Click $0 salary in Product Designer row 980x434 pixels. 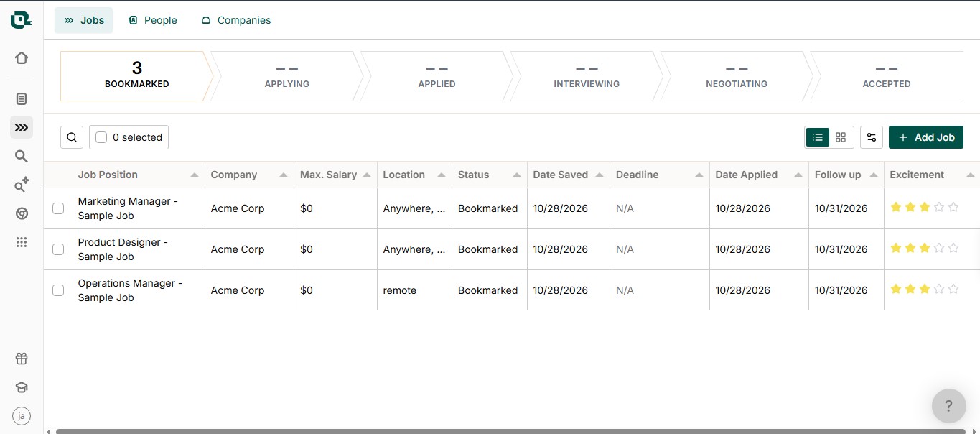307,249
